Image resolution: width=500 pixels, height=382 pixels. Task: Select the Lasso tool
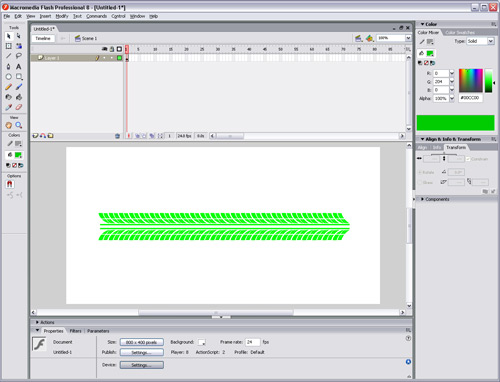(x=19, y=56)
